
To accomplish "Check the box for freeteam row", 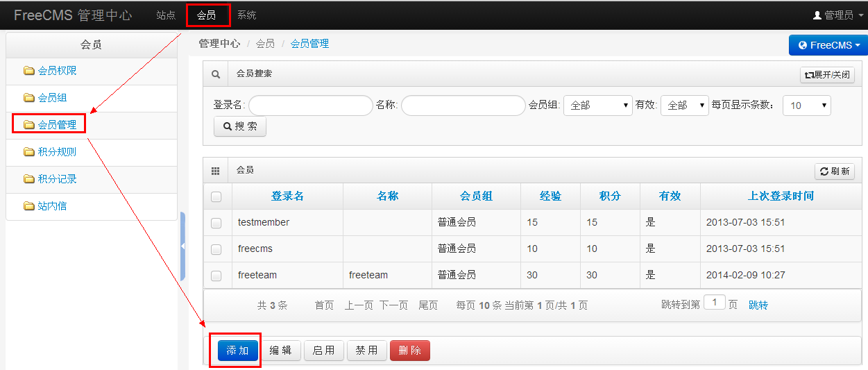I will tap(216, 276).
